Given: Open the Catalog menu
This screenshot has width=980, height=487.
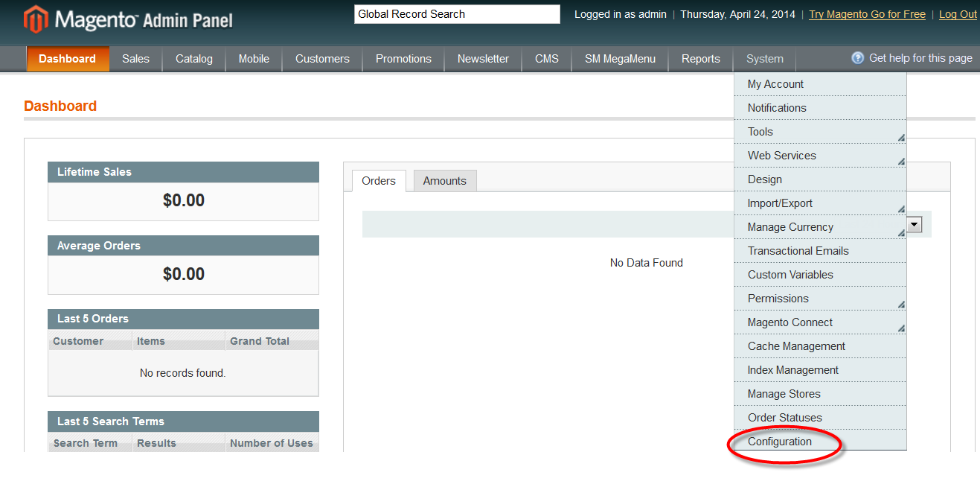Looking at the screenshot, I should coord(194,59).
